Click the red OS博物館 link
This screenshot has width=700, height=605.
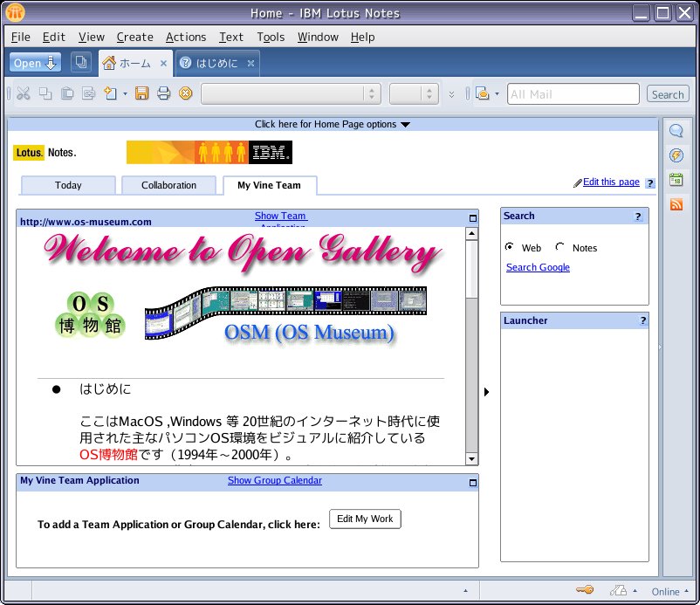tap(108, 455)
